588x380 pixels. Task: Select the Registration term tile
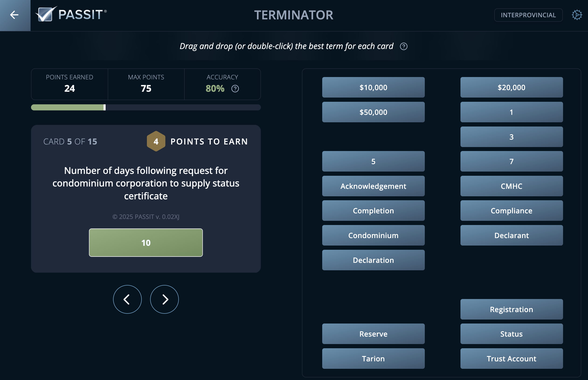pyautogui.click(x=512, y=309)
